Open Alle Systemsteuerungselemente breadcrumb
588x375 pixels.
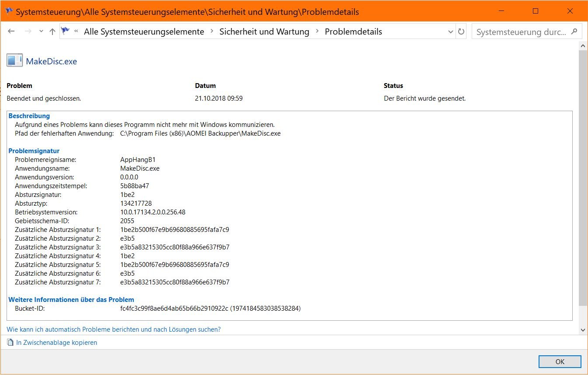(x=144, y=32)
